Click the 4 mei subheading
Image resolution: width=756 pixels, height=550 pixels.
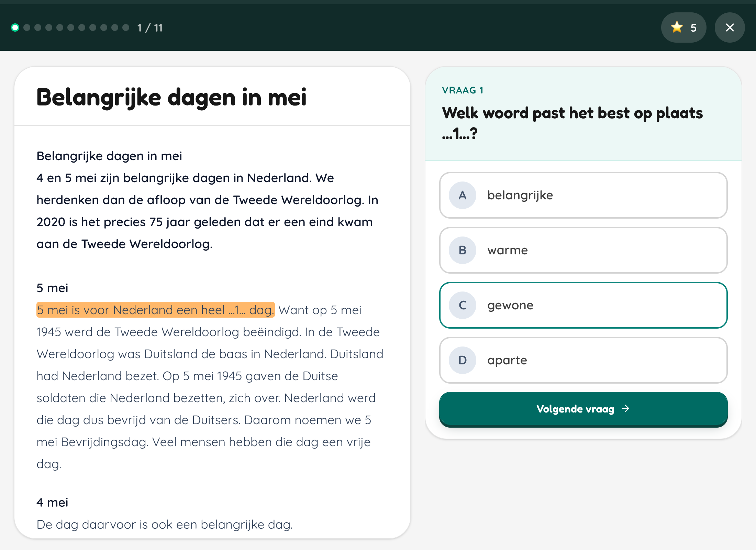click(52, 503)
